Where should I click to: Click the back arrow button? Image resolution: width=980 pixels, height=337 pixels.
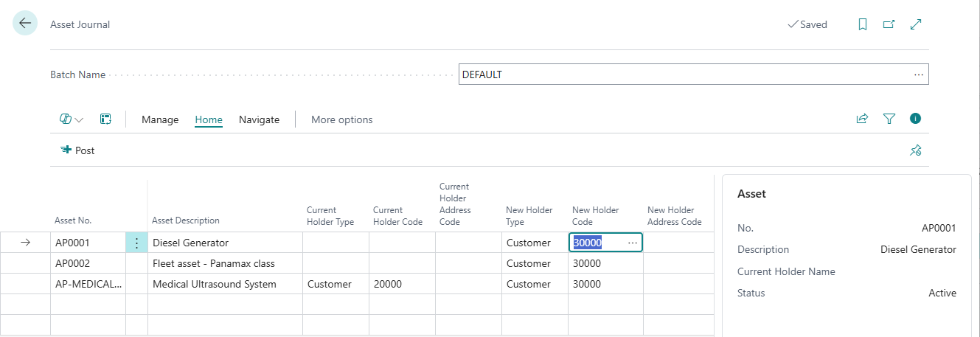click(x=25, y=24)
